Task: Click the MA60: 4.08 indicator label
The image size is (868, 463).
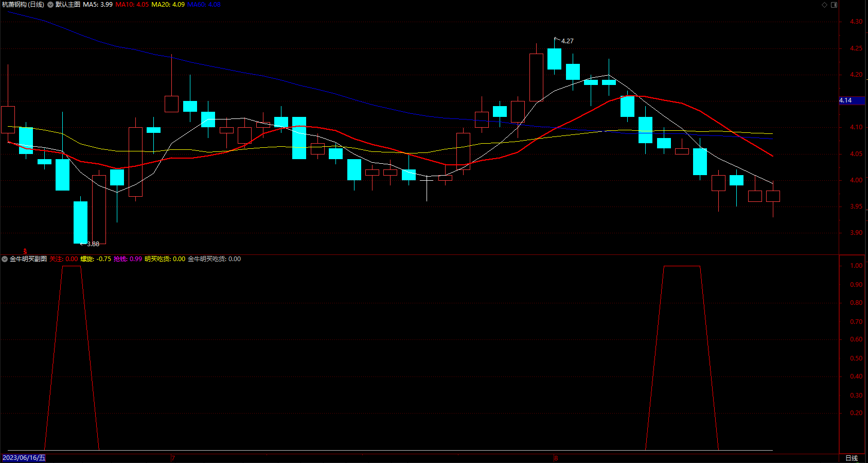Action: coord(204,5)
